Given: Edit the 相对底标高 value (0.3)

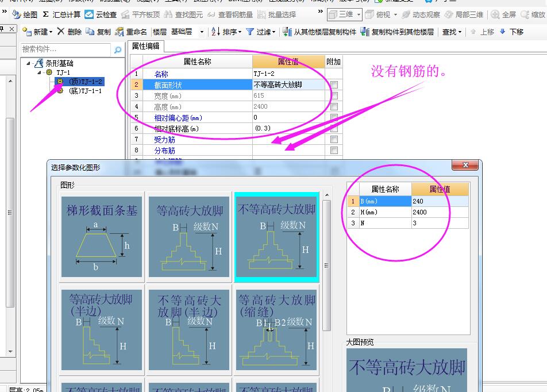Looking at the screenshot, I should (x=288, y=128).
